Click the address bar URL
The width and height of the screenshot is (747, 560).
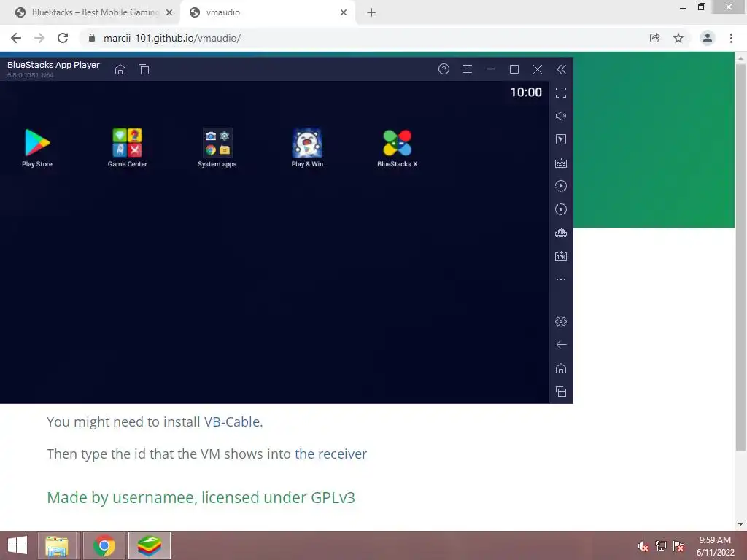(172, 38)
